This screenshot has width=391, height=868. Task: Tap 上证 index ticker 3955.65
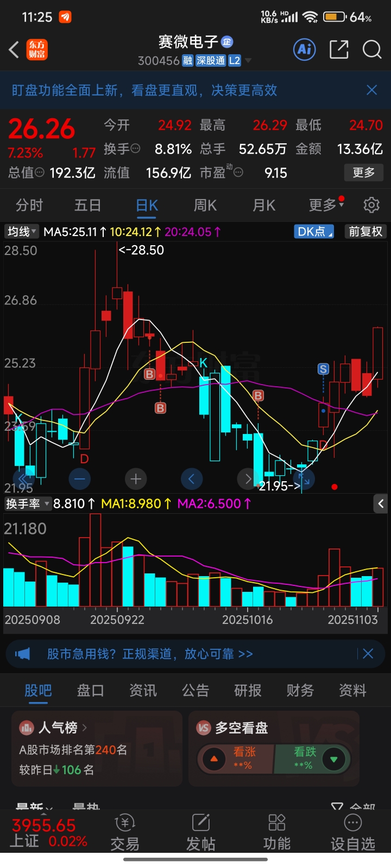coord(49,833)
